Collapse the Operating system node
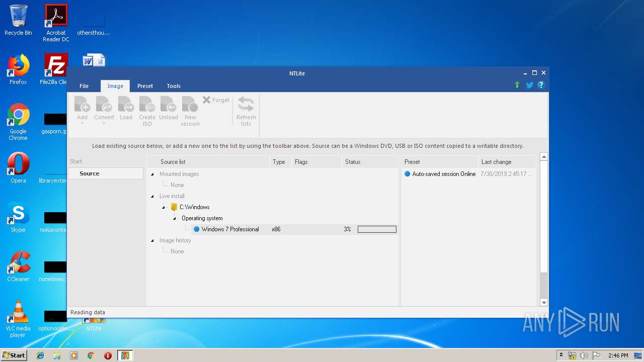The width and height of the screenshot is (644, 362). click(175, 218)
